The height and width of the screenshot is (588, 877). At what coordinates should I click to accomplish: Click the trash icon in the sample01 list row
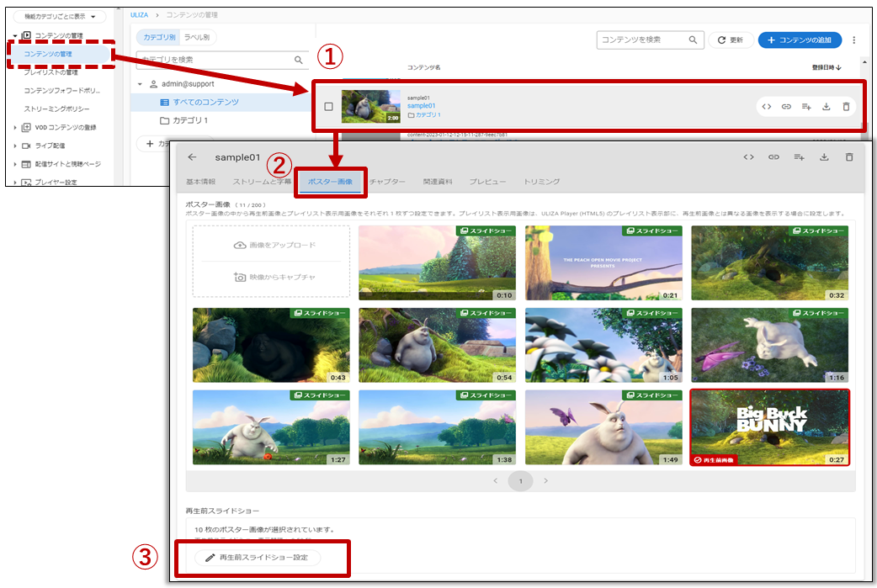click(x=846, y=107)
